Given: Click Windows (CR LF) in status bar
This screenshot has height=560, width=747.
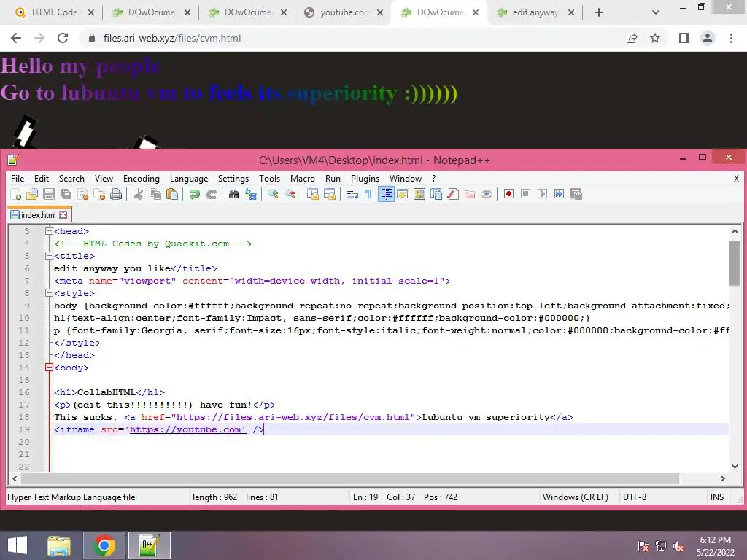Looking at the screenshot, I should (576, 497).
